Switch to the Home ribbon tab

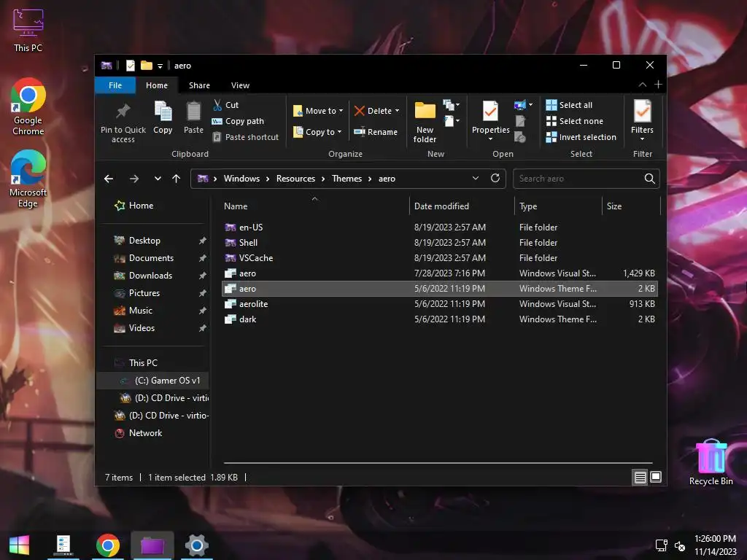pos(157,85)
